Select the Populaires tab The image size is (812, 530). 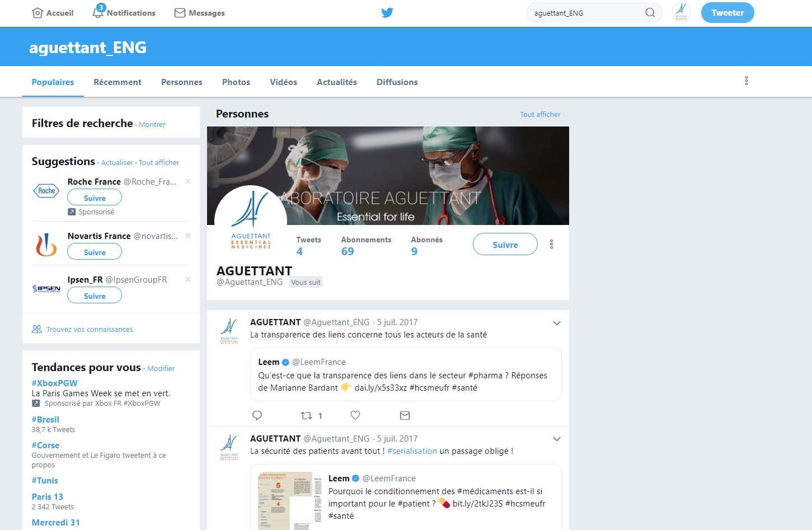click(53, 82)
